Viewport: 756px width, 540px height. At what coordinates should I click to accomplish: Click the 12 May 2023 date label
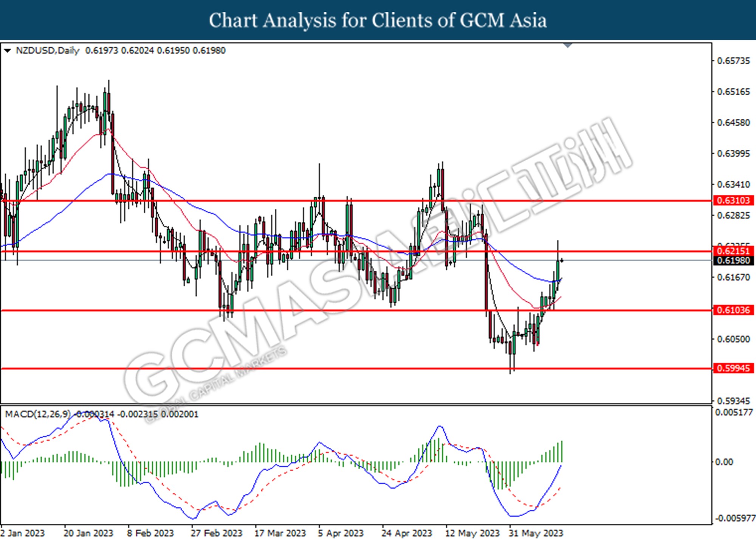(472, 533)
